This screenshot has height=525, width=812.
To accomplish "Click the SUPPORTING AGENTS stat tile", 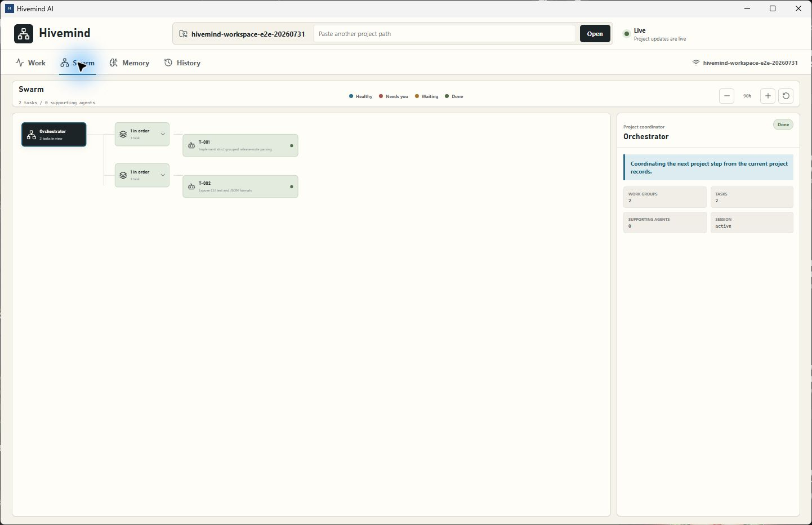I will tap(665, 223).
